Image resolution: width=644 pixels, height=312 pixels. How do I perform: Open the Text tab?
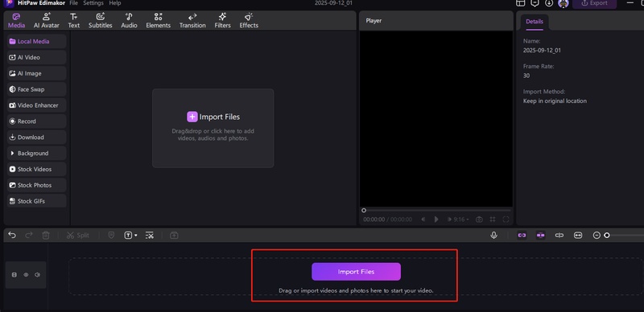pos(74,21)
